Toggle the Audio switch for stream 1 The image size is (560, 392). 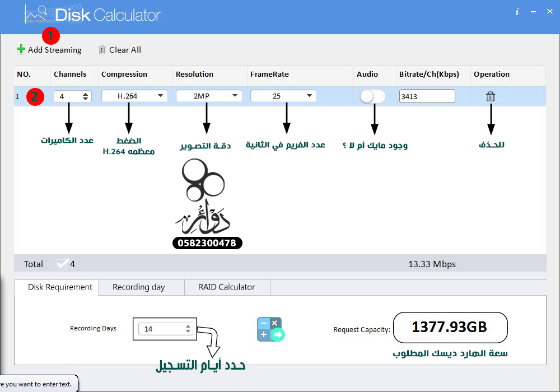tap(372, 96)
